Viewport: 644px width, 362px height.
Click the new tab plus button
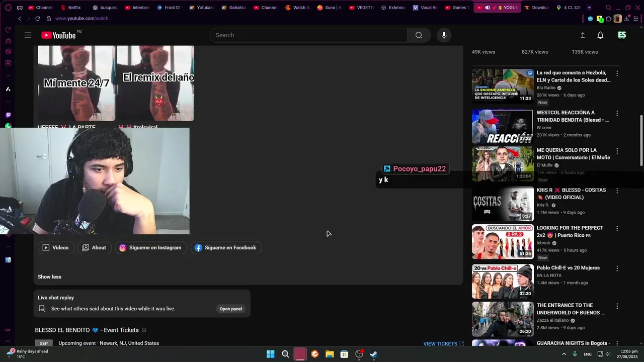[x=589, y=8]
